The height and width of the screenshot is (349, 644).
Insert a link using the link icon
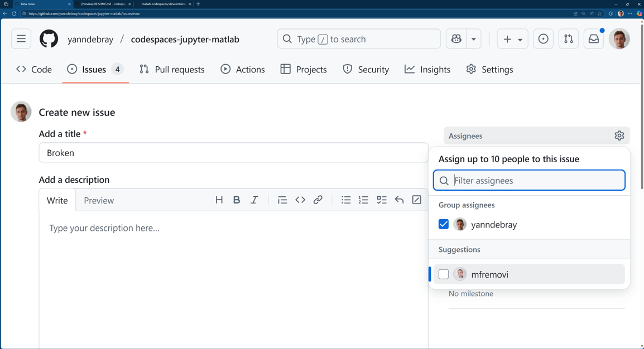(318, 200)
